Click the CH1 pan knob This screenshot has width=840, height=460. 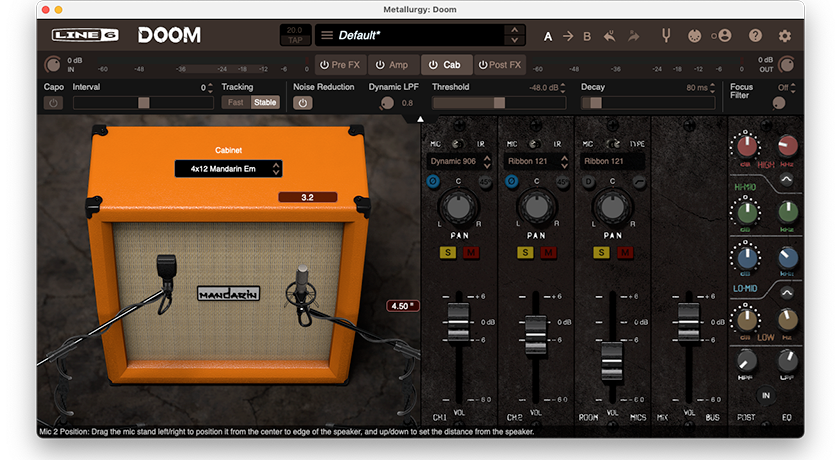[459, 208]
